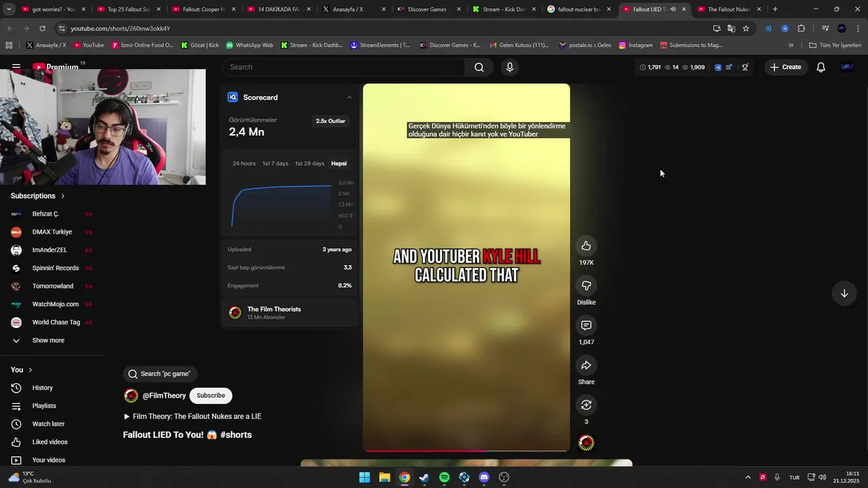Open the vidIQ icon in YouTube header
This screenshot has width=868, height=488.
(718, 67)
